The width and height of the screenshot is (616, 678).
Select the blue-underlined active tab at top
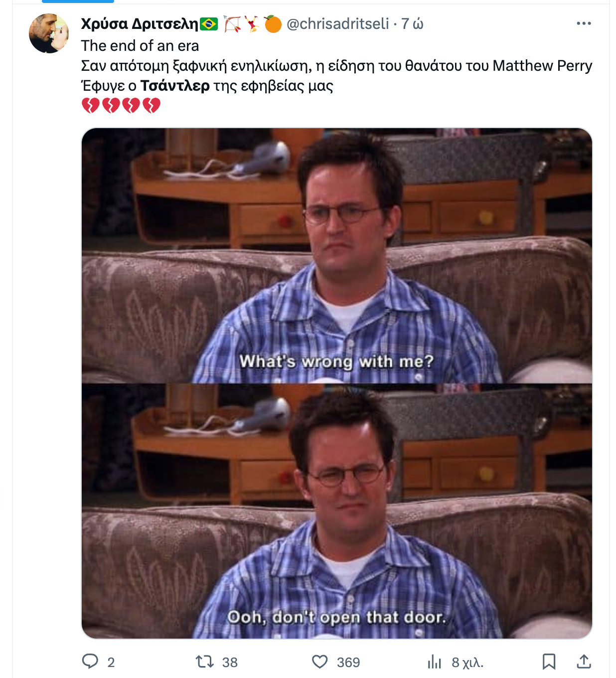78,1
